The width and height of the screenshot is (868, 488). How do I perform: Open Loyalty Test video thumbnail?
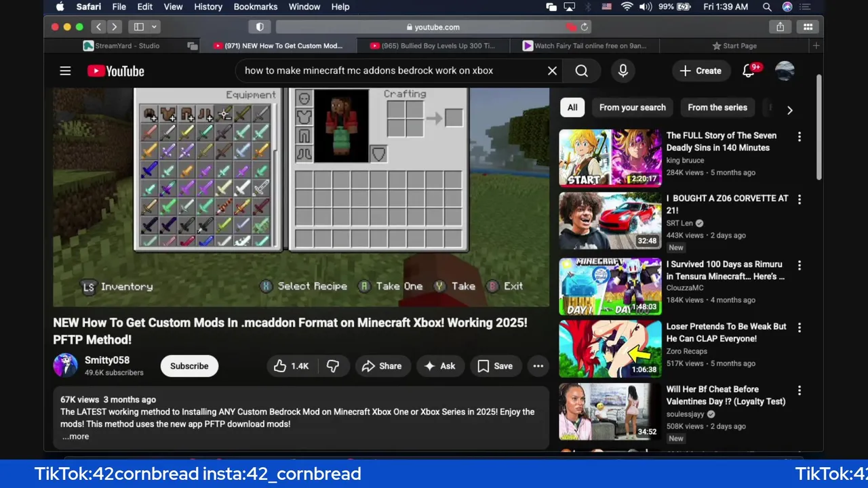click(610, 411)
